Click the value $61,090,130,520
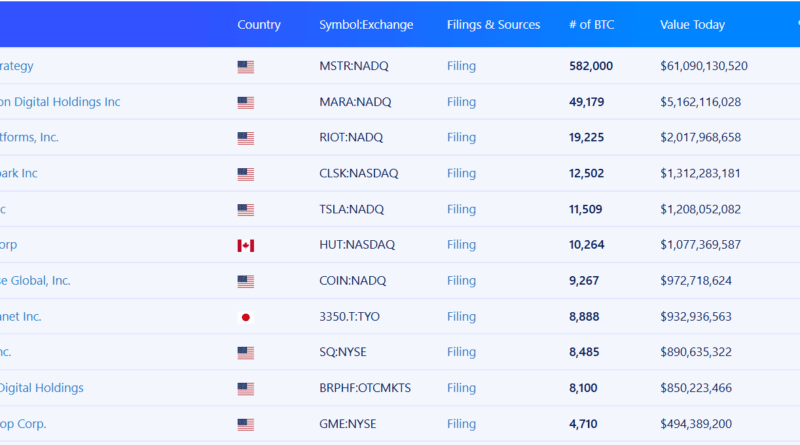The height and width of the screenshot is (445, 800). coord(704,66)
